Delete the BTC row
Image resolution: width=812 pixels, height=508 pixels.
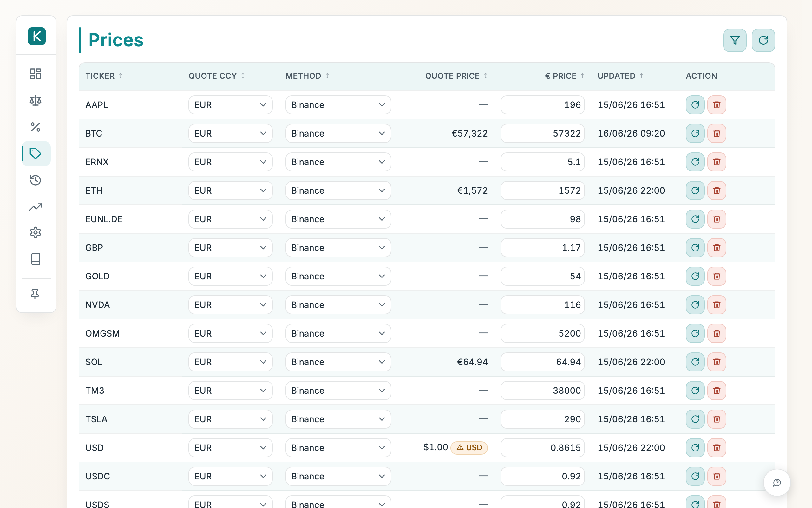(717, 133)
